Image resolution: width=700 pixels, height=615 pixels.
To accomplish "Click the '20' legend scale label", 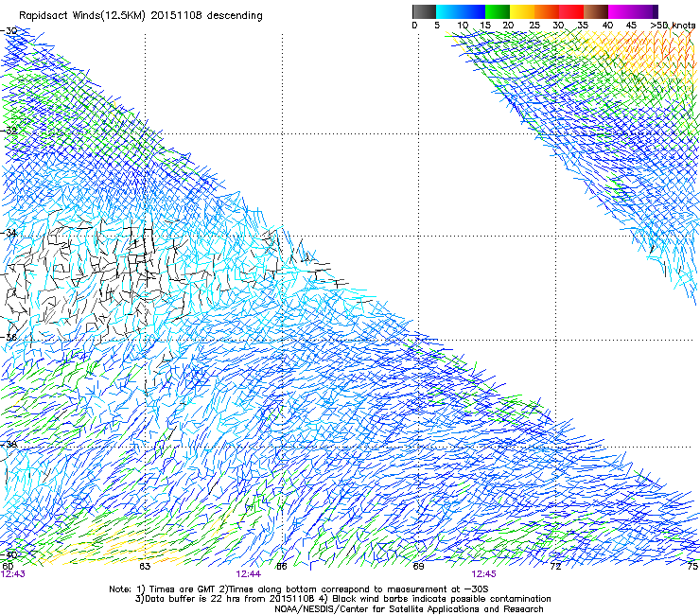I will 508,26.
